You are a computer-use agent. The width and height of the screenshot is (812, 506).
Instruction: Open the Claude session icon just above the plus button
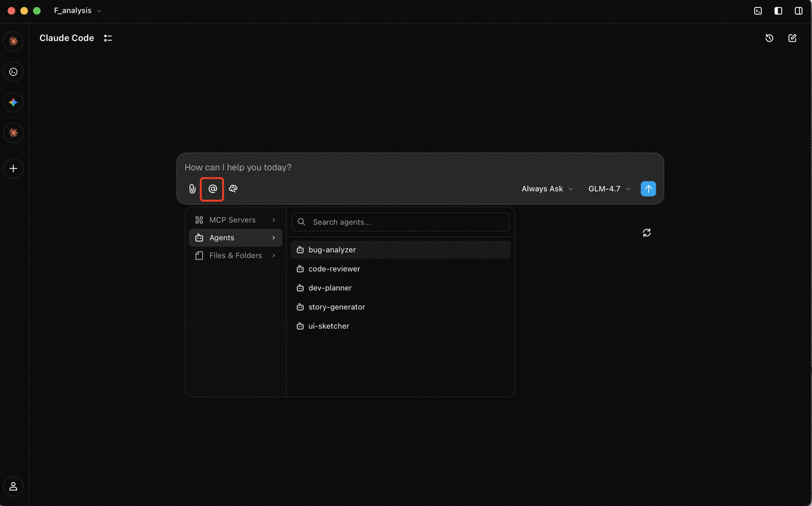tap(13, 133)
